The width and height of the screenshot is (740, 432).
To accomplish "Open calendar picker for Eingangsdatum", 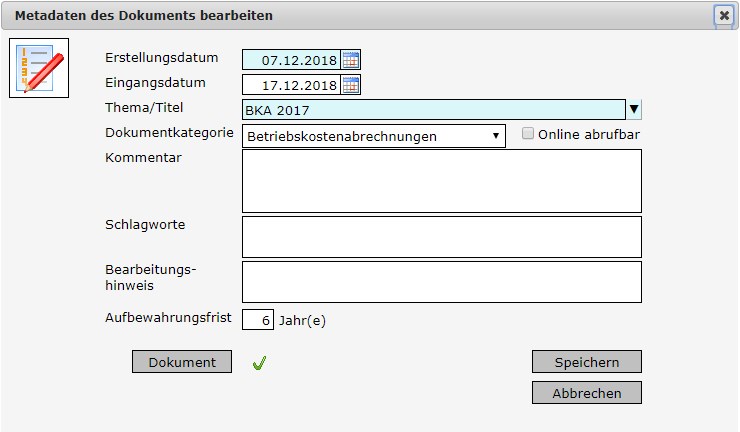I will pyautogui.click(x=351, y=85).
